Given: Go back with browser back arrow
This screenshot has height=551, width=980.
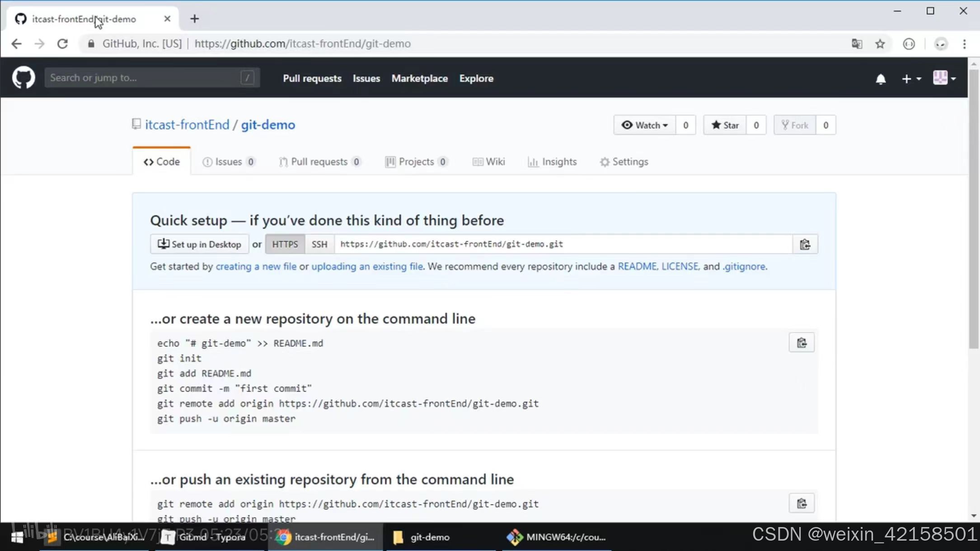Looking at the screenshot, I should (16, 44).
